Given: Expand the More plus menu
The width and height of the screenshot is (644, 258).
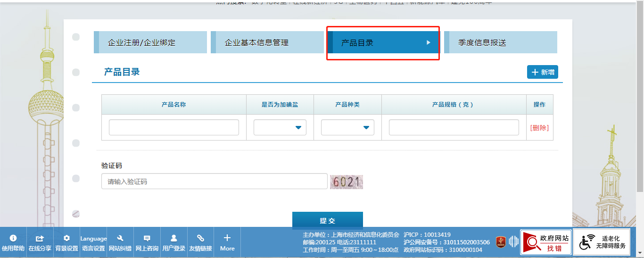Looking at the screenshot, I should pyautogui.click(x=227, y=242).
